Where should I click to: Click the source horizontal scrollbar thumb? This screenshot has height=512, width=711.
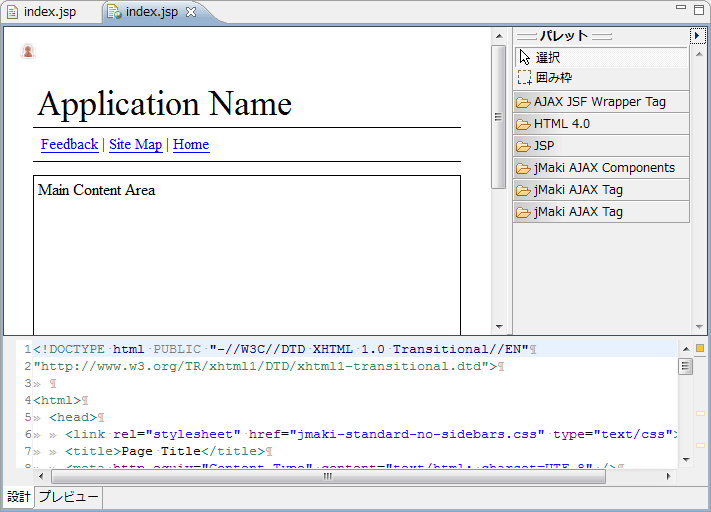point(328,476)
